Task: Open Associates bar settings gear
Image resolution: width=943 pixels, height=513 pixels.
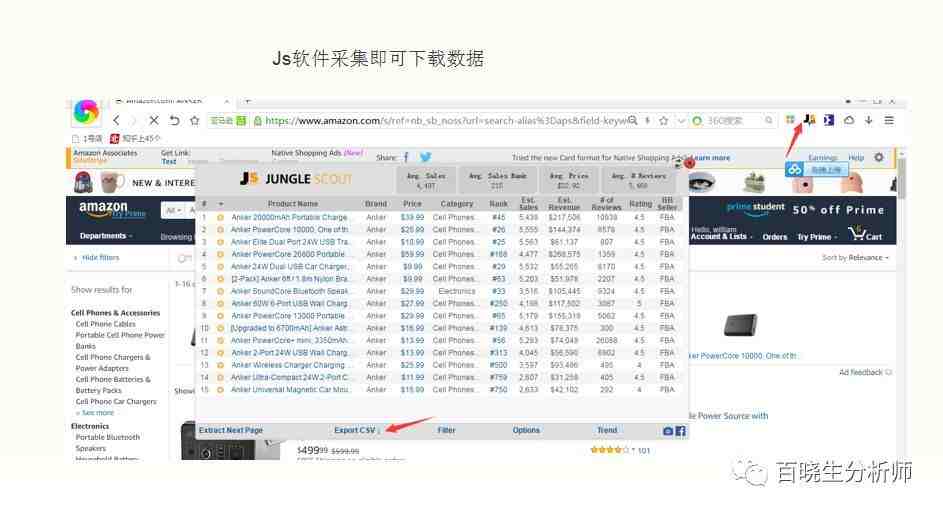Action: click(x=879, y=157)
